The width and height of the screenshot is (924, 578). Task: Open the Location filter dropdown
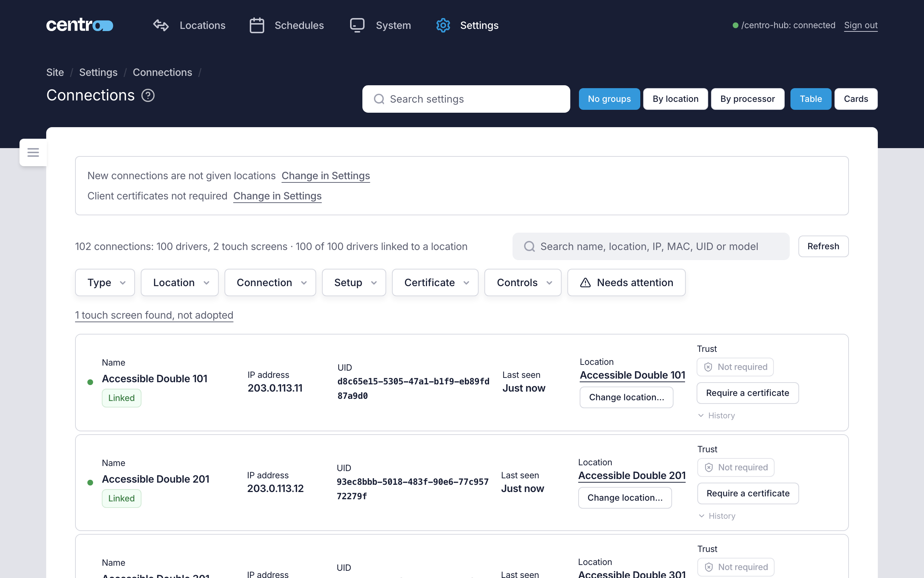pos(179,282)
